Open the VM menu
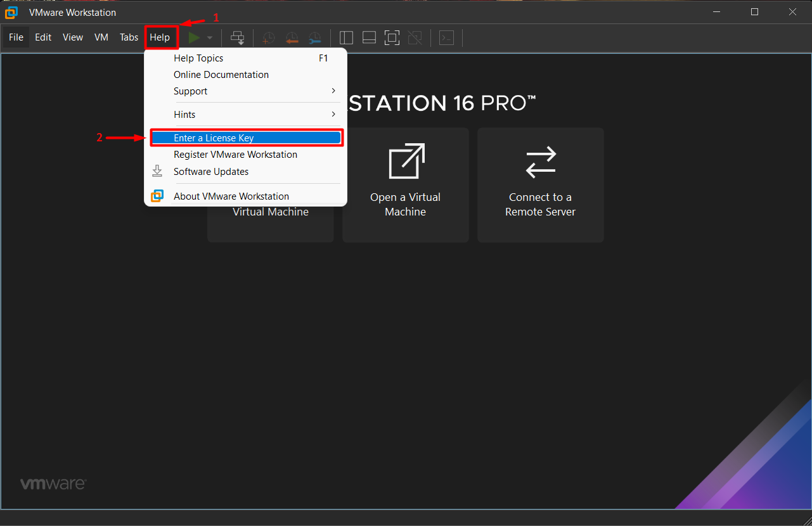This screenshot has width=812, height=526. click(101, 37)
